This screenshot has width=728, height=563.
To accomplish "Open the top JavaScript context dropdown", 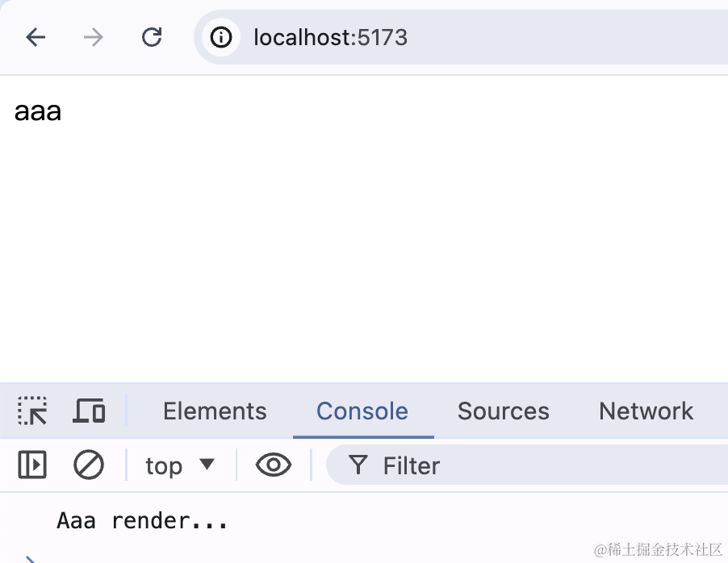I will pyautogui.click(x=180, y=465).
